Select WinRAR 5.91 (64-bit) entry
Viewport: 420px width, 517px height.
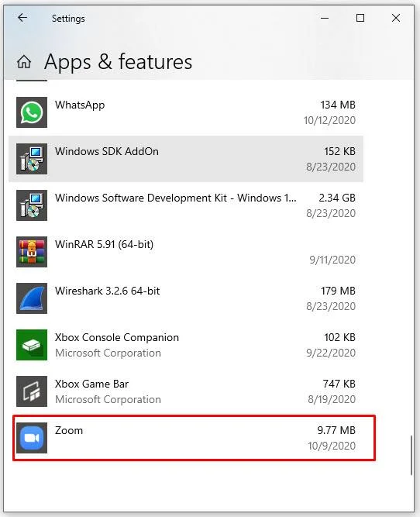186,252
